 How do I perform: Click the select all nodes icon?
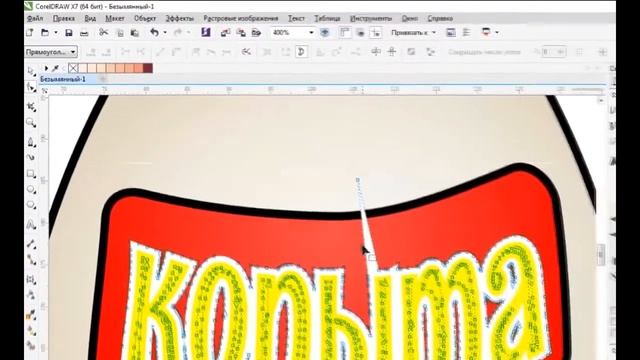click(x=430, y=52)
